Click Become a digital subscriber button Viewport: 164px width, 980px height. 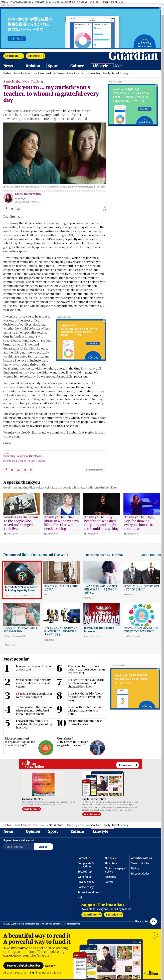pyautogui.click(x=23, y=965)
